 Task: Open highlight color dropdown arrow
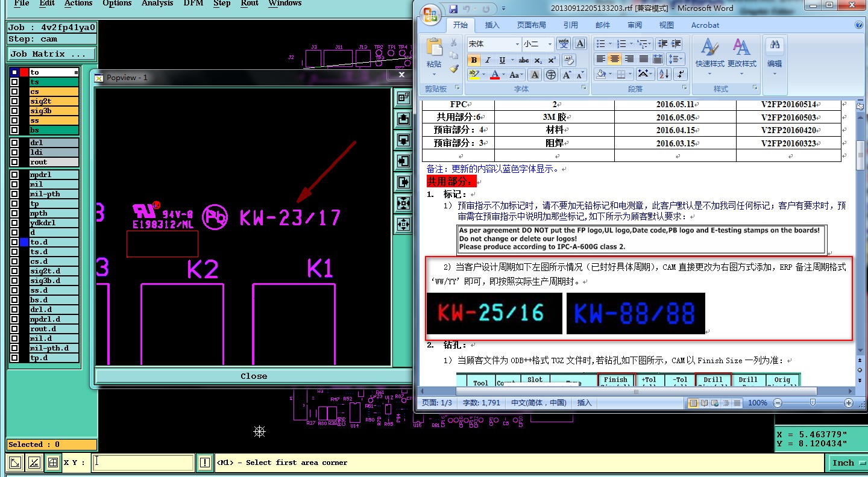(484, 75)
